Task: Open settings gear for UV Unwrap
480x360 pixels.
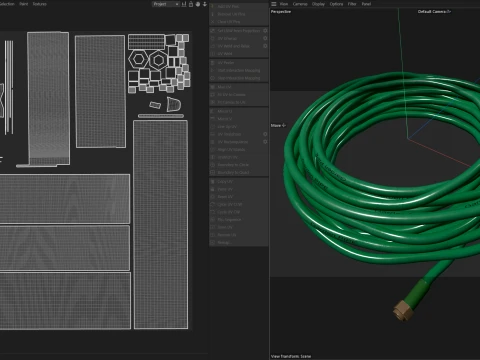Action: (x=265, y=38)
